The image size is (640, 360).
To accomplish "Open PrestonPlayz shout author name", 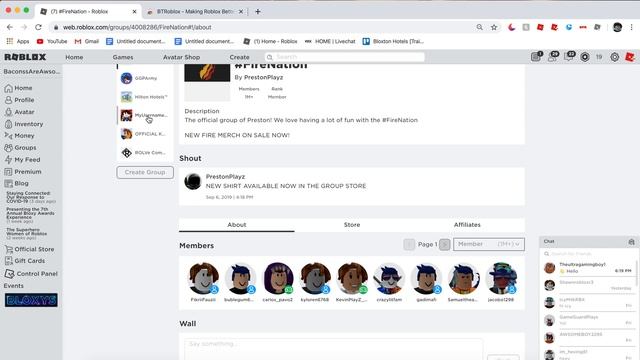I will pos(225,176).
